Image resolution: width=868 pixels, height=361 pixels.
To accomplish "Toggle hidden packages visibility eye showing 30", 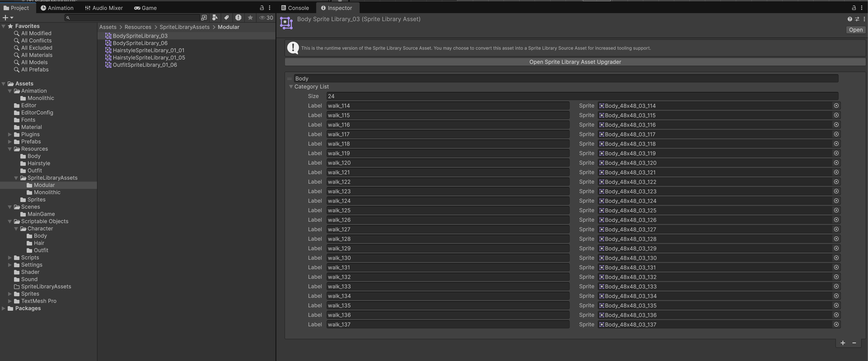I will point(266,17).
